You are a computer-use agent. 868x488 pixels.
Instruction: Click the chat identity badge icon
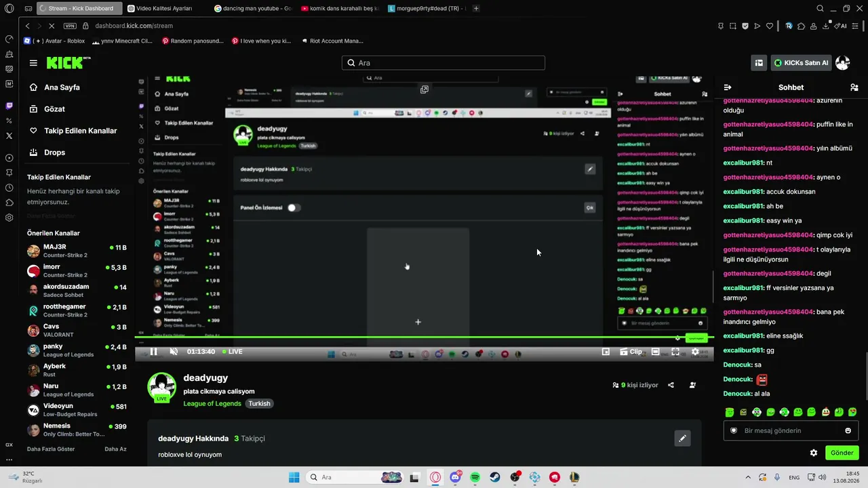pyautogui.click(x=733, y=430)
